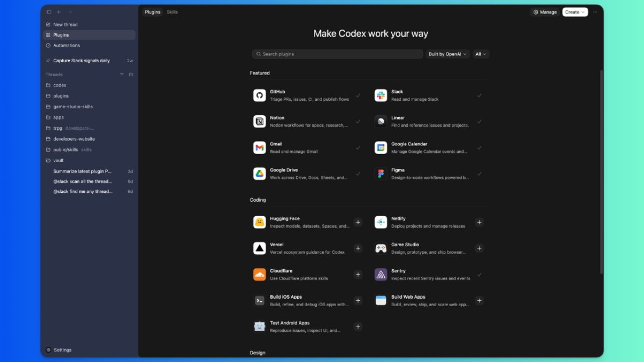Open the Netlify plugin logo
Image resolution: width=644 pixels, height=362 pixels.
click(381, 222)
